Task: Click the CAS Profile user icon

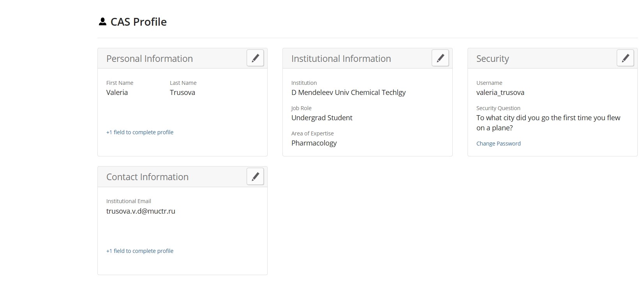Action: (x=102, y=22)
